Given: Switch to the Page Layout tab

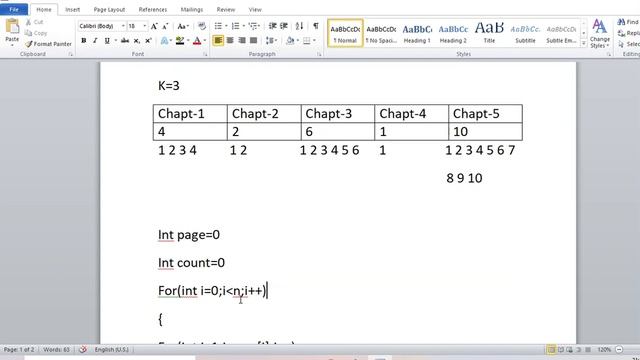Looking at the screenshot, I should tap(109, 9).
